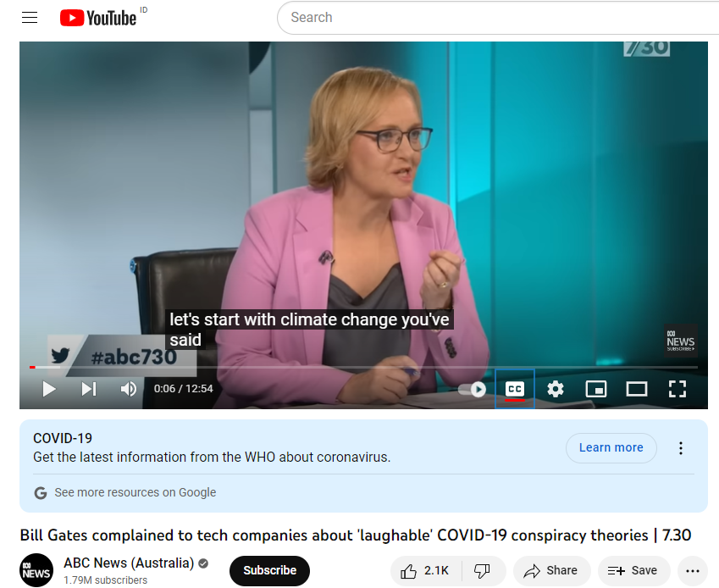
Task: Go to the YouTube home logo
Action: 98,18
